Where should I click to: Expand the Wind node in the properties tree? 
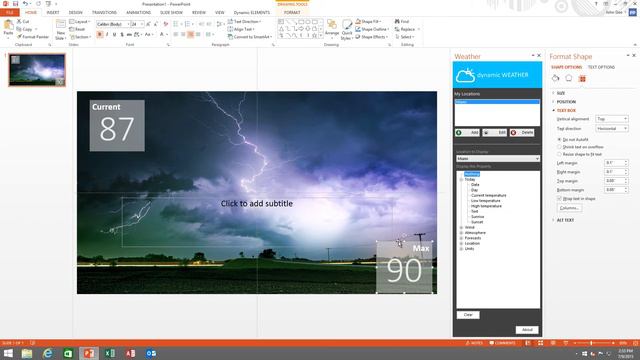tap(461, 227)
